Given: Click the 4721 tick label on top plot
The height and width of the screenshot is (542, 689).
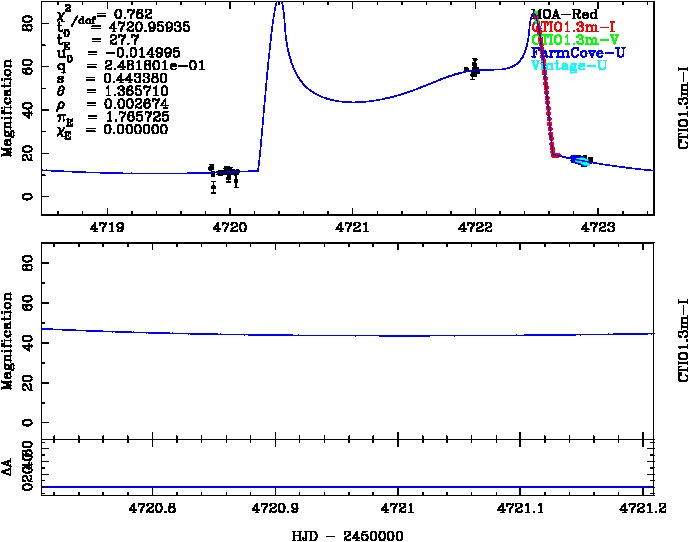Looking at the screenshot, I should click(x=352, y=228).
